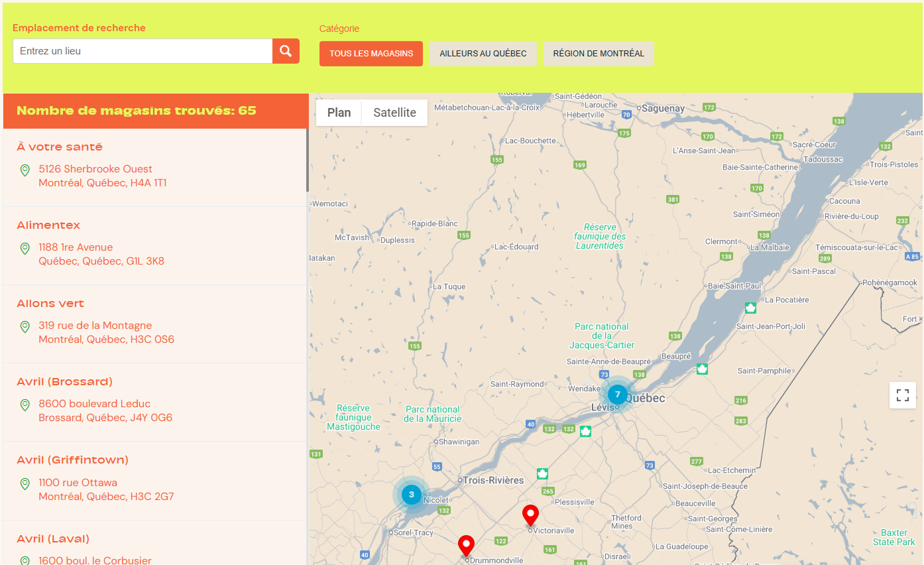Click the address 319 rue de la Montagne
The height and width of the screenshot is (565, 924).
[95, 326]
